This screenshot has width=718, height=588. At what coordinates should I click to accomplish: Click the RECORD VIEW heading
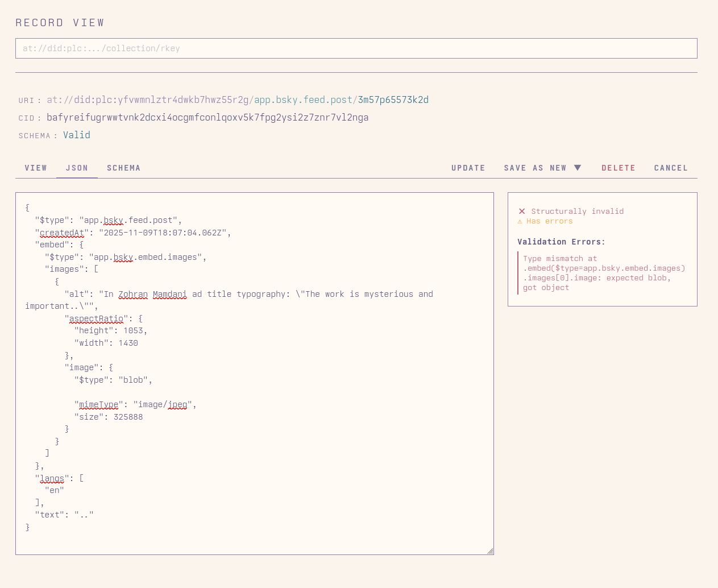[60, 22]
